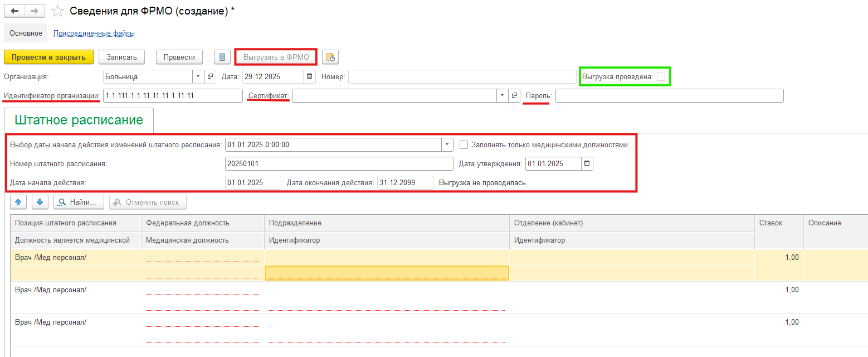Move table row down with blue arrow
This screenshot has height=357, width=868.
pos(40,202)
